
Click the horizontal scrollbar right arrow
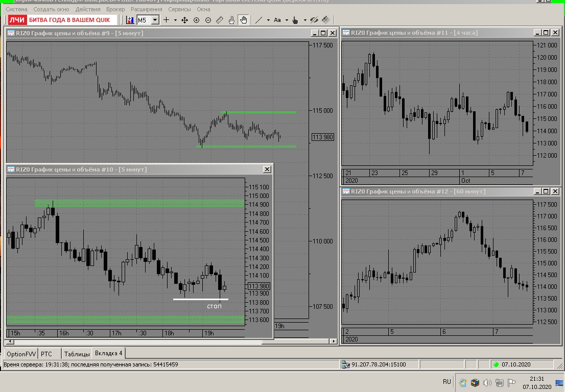tap(334, 341)
